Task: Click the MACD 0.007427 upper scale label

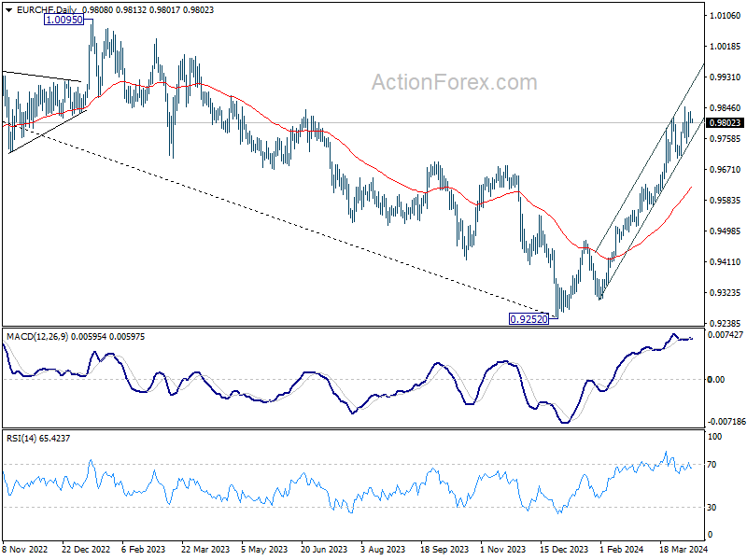Action: [726, 335]
